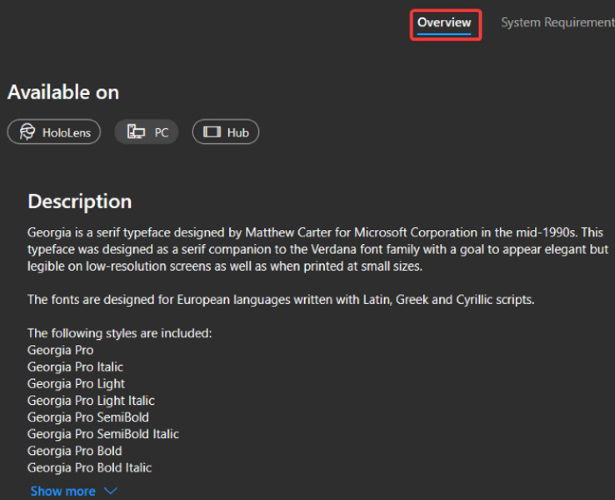Select the Hub label in its chip
Image resolution: width=615 pixels, height=500 pixels.
[237, 132]
